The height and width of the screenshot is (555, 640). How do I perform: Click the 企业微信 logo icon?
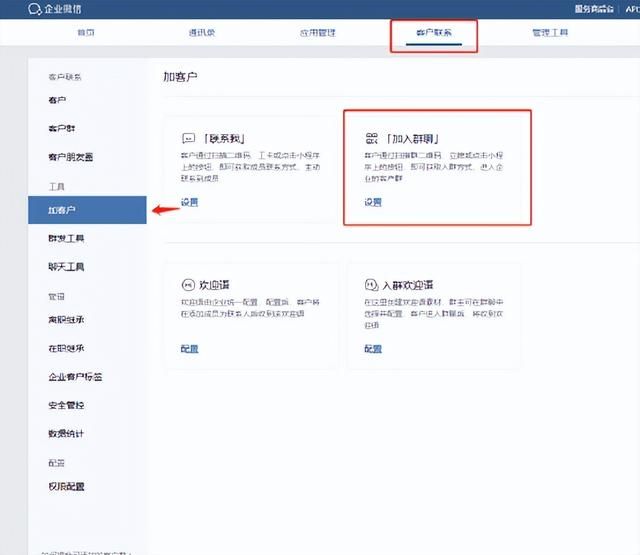tap(35, 9)
